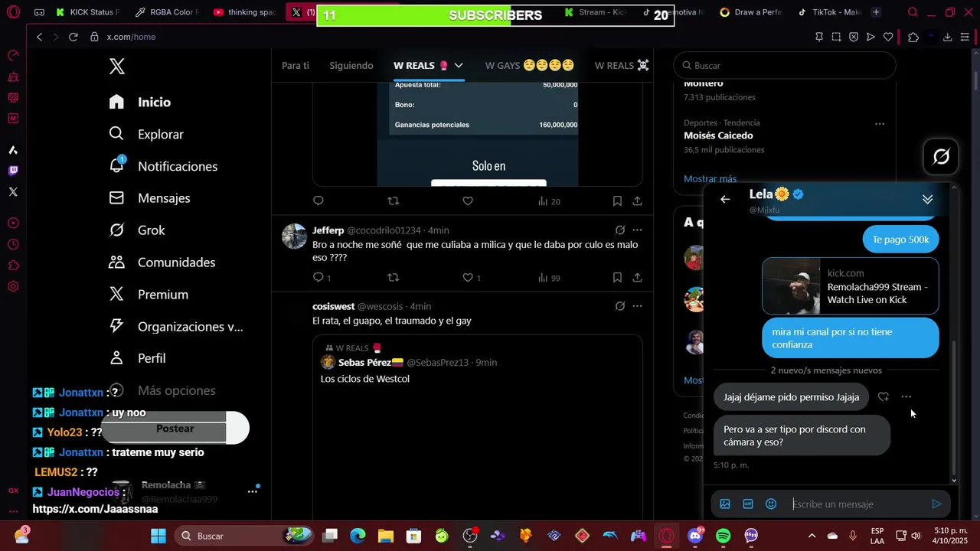The image size is (980, 551).
Task: Send the chat message
Action: 936,504
